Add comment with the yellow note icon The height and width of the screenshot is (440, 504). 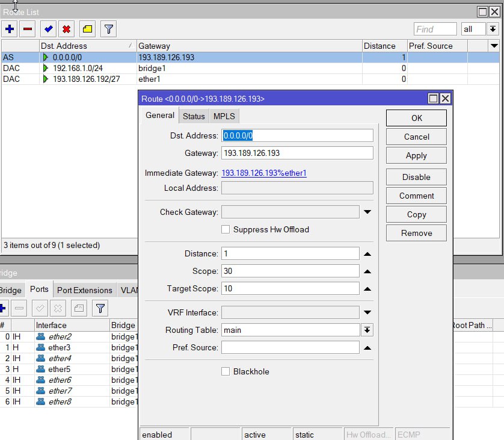coord(87,29)
